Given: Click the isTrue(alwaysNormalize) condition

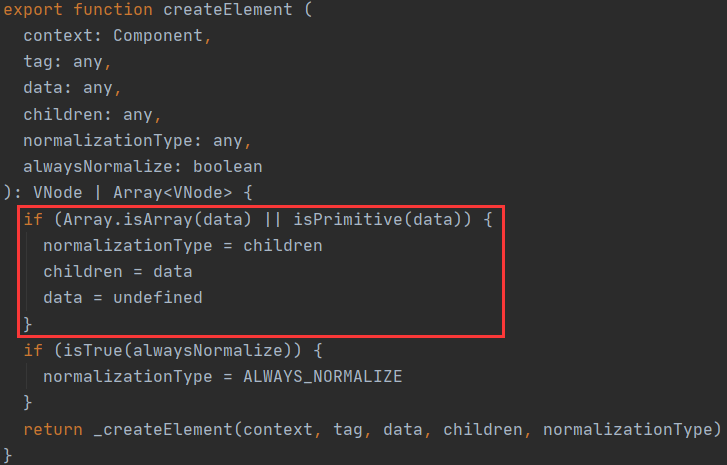Looking at the screenshot, I should (178, 350).
